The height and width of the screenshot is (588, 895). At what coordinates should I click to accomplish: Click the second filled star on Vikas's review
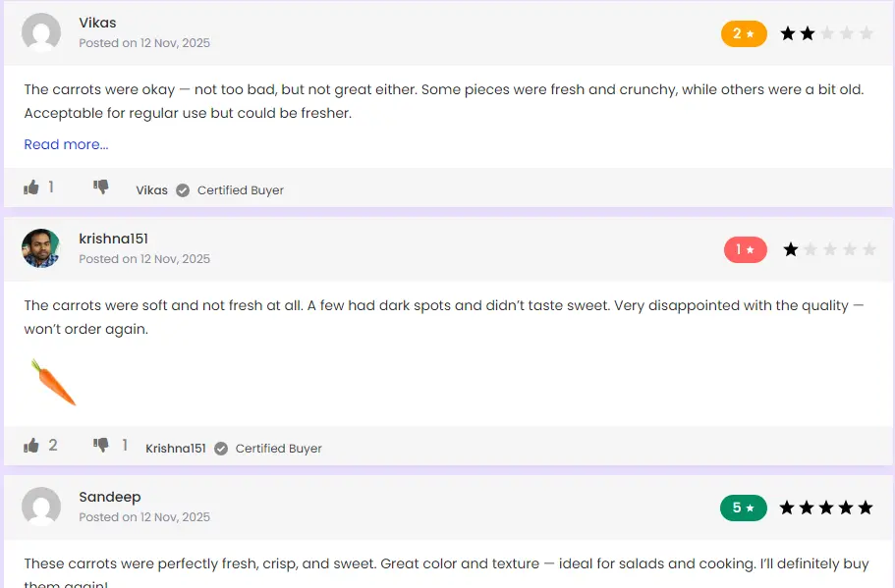point(806,33)
